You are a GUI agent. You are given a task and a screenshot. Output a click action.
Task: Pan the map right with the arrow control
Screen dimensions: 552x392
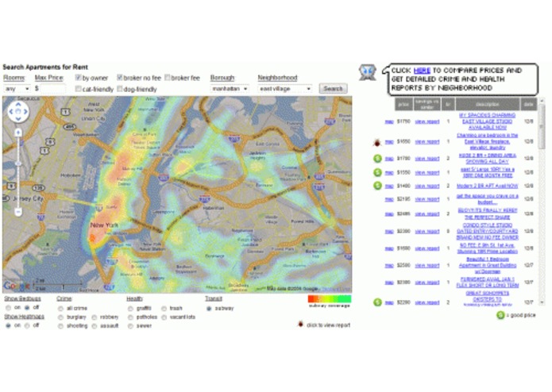(x=25, y=111)
